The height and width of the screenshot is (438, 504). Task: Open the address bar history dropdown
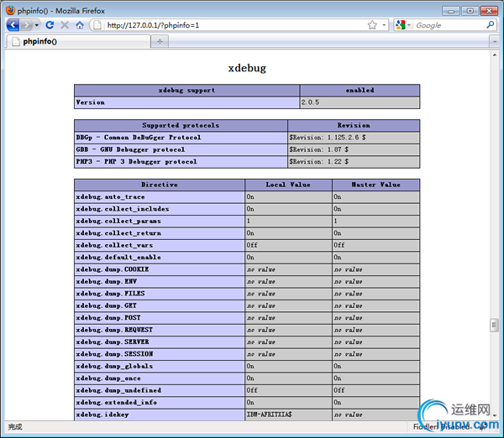[x=384, y=25]
